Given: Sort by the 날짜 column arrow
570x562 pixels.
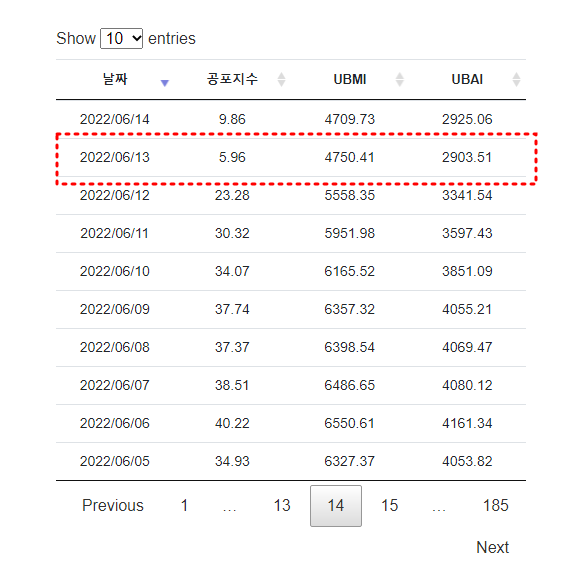Looking at the screenshot, I should pyautogui.click(x=165, y=83).
